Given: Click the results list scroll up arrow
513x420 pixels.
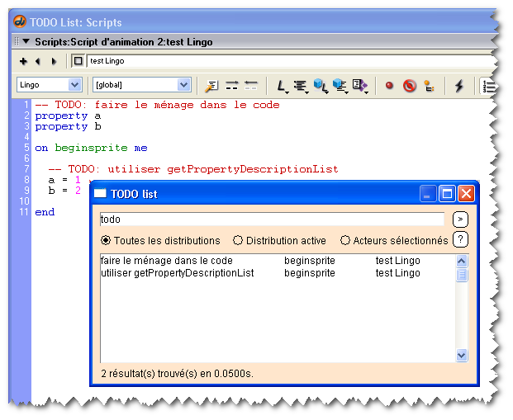Looking at the screenshot, I should (x=462, y=261).
